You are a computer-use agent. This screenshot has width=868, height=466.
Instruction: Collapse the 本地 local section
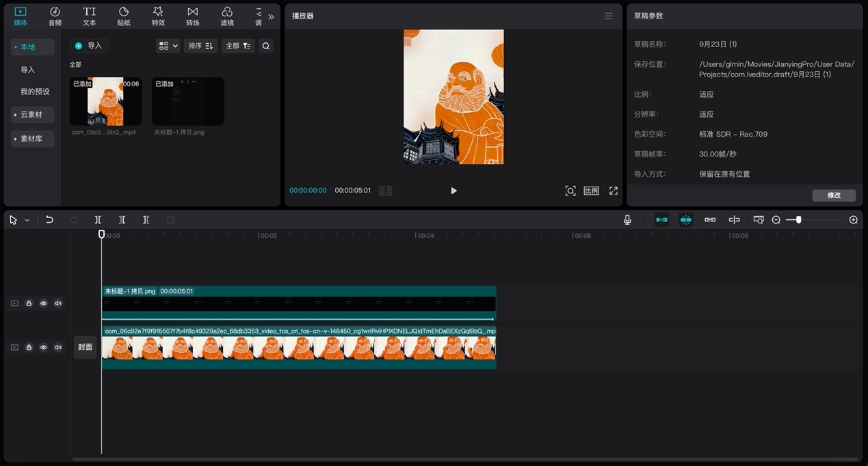click(x=33, y=47)
